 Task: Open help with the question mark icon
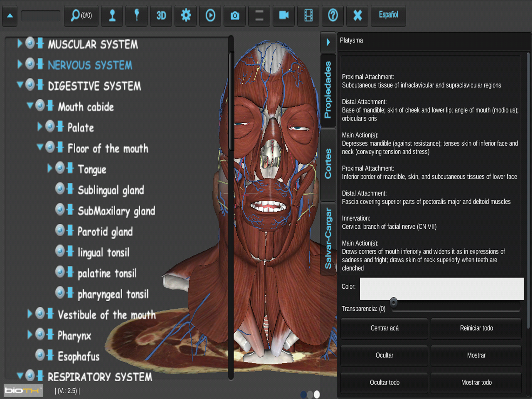tap(333, 16)
